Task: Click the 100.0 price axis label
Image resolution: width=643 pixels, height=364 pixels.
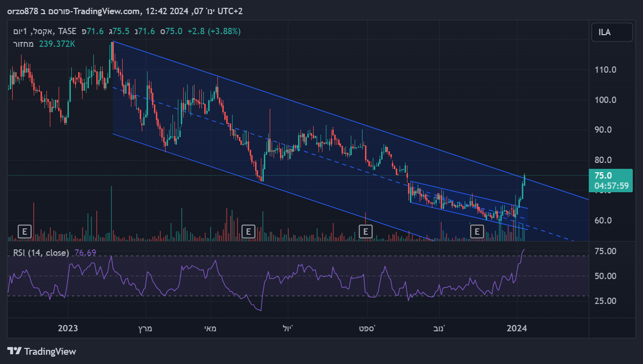Action: [x=605, y=100]
